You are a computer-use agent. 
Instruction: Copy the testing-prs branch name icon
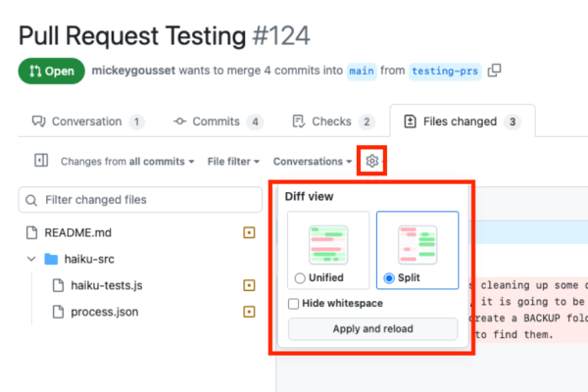click(494, 71)
